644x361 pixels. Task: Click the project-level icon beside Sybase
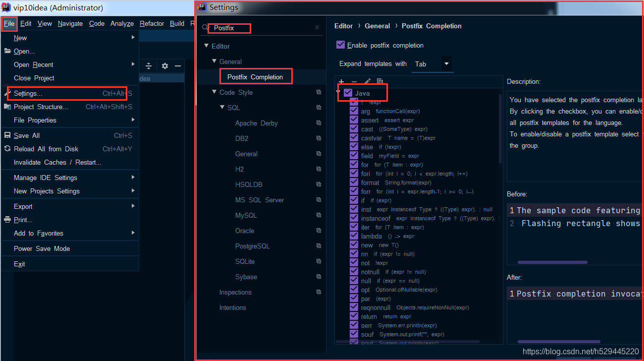tap(319, 277)
